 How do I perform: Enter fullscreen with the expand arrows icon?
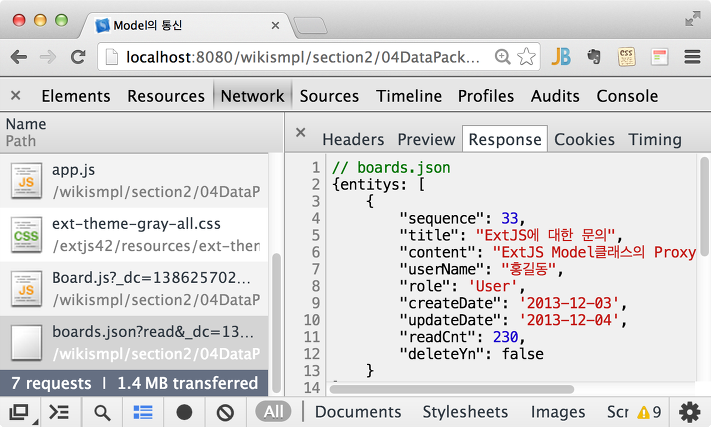pyautogui.click(x=692, y=19)
